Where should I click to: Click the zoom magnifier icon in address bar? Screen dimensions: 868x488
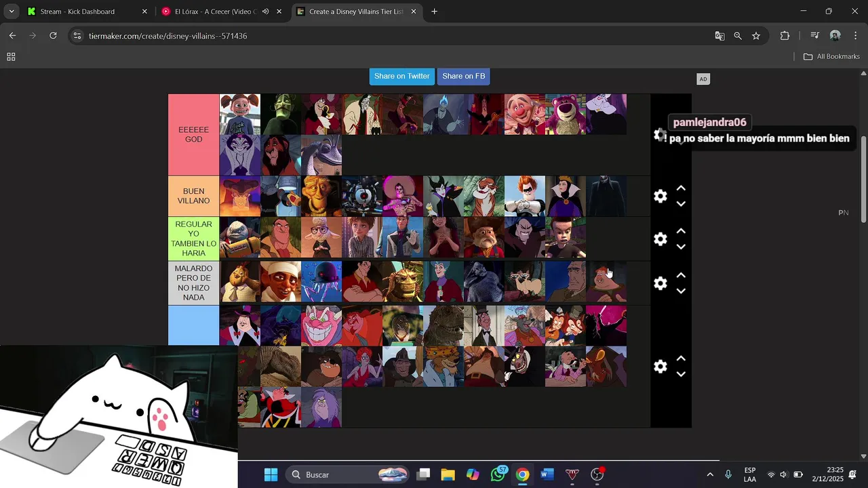pyautogui.click(x=738, y=36)
